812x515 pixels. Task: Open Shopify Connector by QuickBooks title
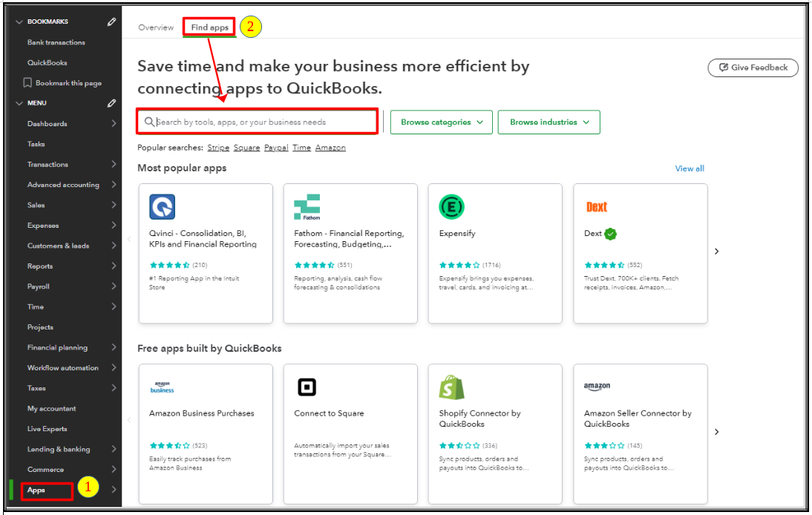480,419
